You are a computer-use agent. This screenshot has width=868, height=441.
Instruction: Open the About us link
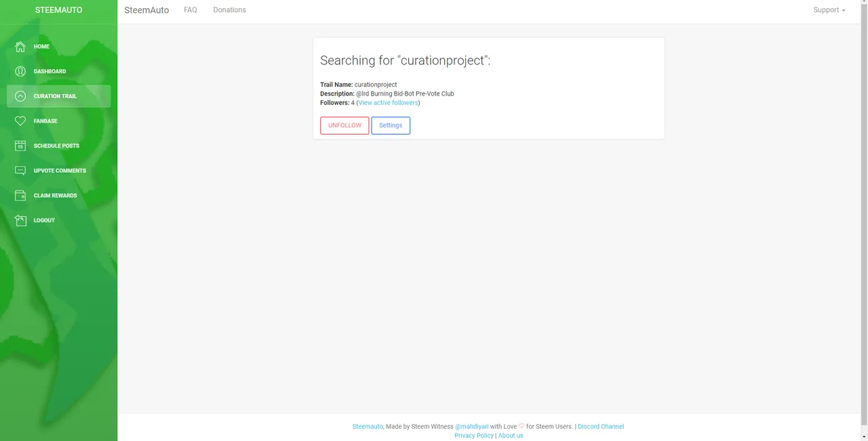pyautogui.click(x=511, y=436)
